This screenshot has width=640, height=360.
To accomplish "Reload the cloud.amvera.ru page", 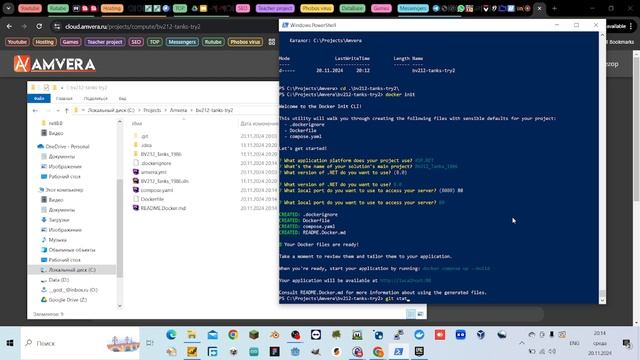I will coord(39,27).
